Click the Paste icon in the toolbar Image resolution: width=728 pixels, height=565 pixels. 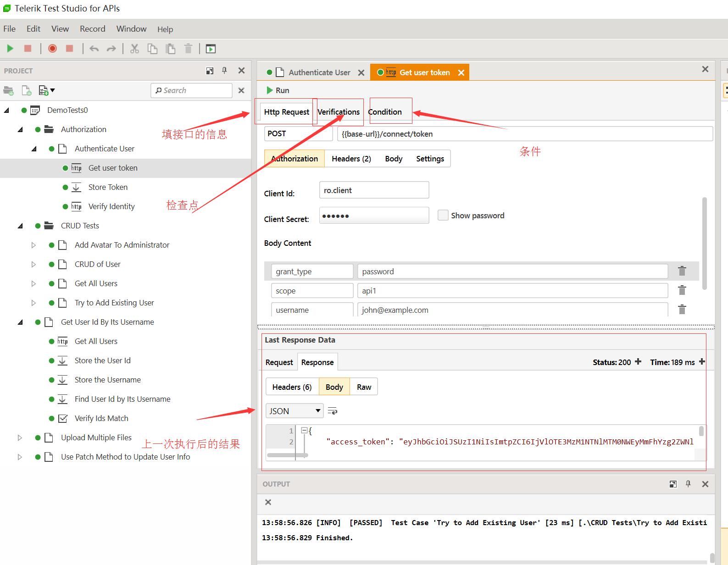[170, 49]
